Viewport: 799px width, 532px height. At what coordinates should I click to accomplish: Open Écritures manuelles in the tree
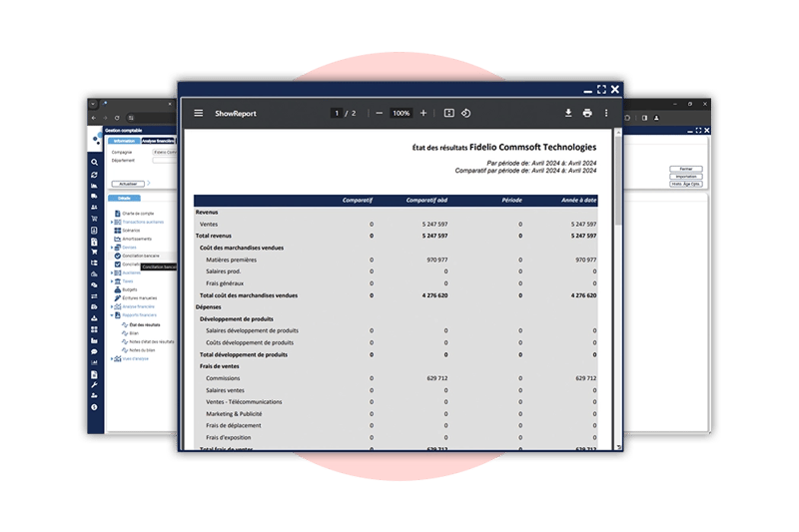coord(140,298)
